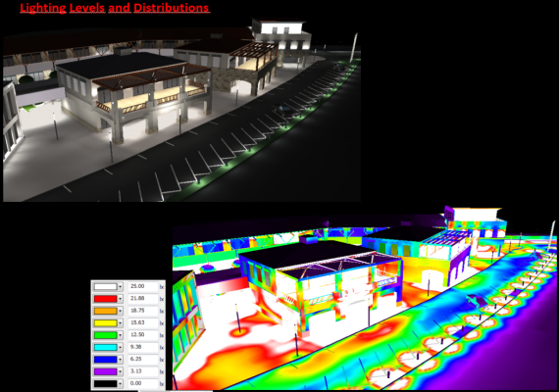Click the Lighting Levels and Distributions heading
This screenshot has height=392, width=559.
pyautogui.click(x=115, y=8)
